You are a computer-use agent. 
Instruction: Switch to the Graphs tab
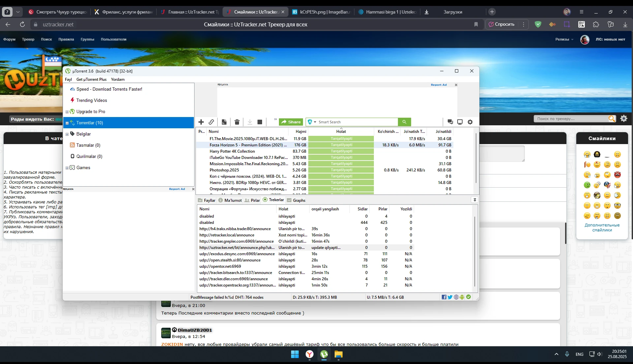coord(296,200)
